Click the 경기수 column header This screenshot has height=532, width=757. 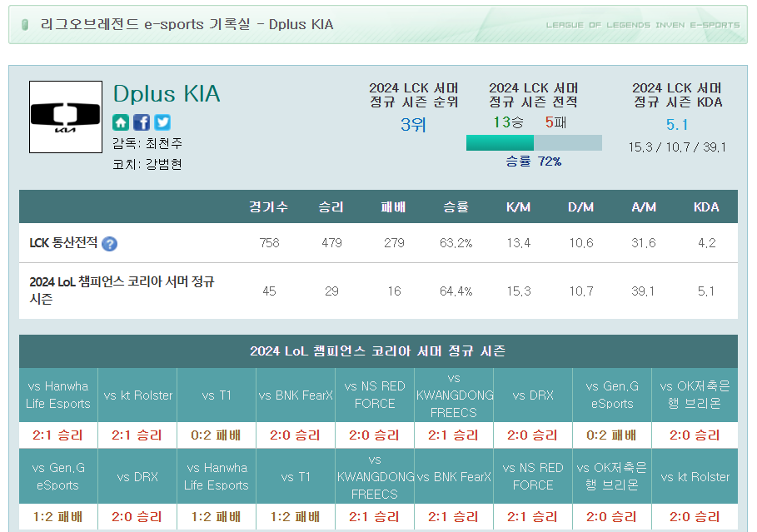click(269, 207)
